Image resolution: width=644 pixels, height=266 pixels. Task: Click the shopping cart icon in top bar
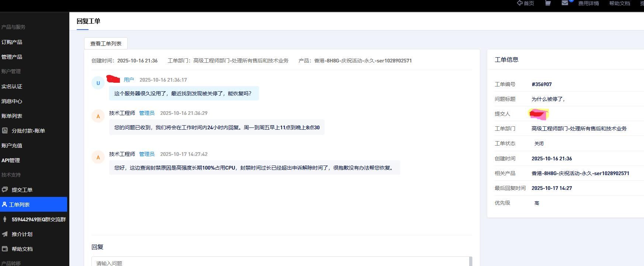[x=548, y=3]
